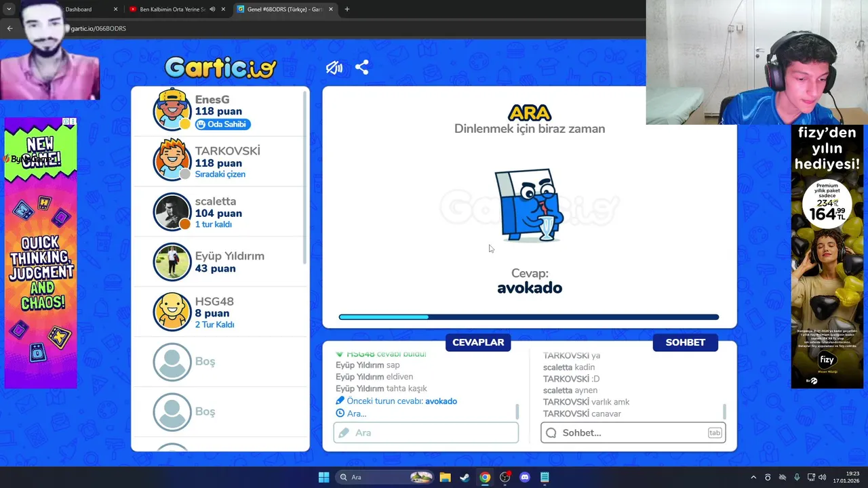Screen dimensions: 868x488
Task: Open OBS Studio from taskbar
Action: click(x=505, y=477)
